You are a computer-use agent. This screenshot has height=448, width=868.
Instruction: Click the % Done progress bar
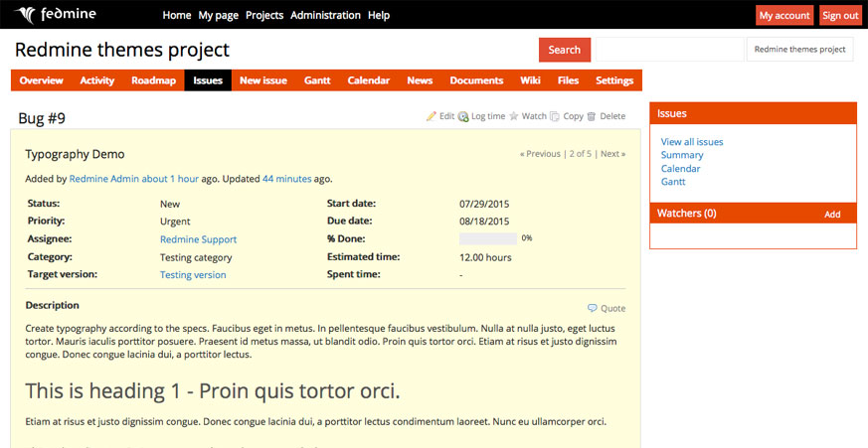click(488, 239)
